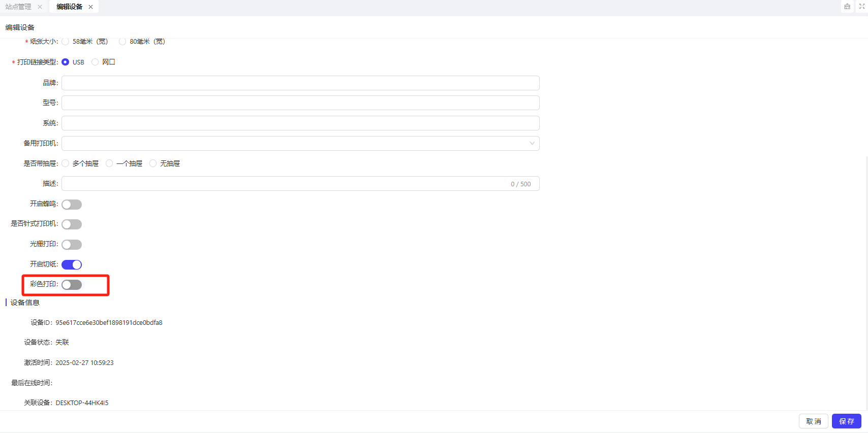
Task: Open the 备用打印机 dropdown arrow
Action: pyautogui.click(x=532, y=143)
